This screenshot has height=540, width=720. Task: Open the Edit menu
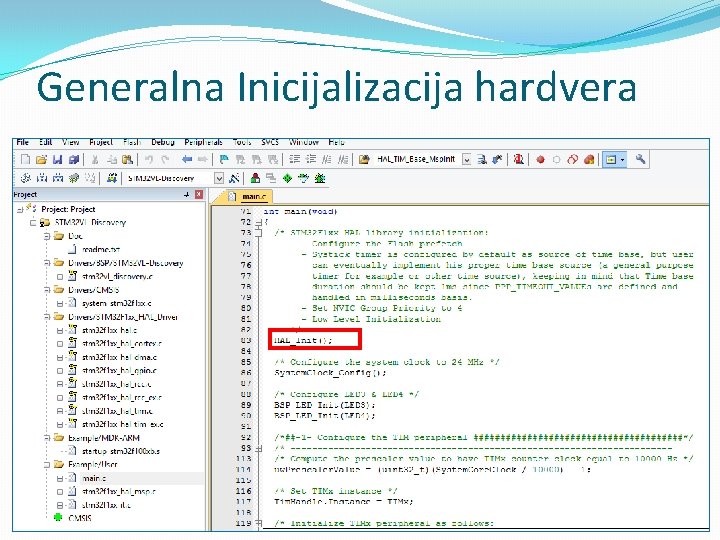45,142
